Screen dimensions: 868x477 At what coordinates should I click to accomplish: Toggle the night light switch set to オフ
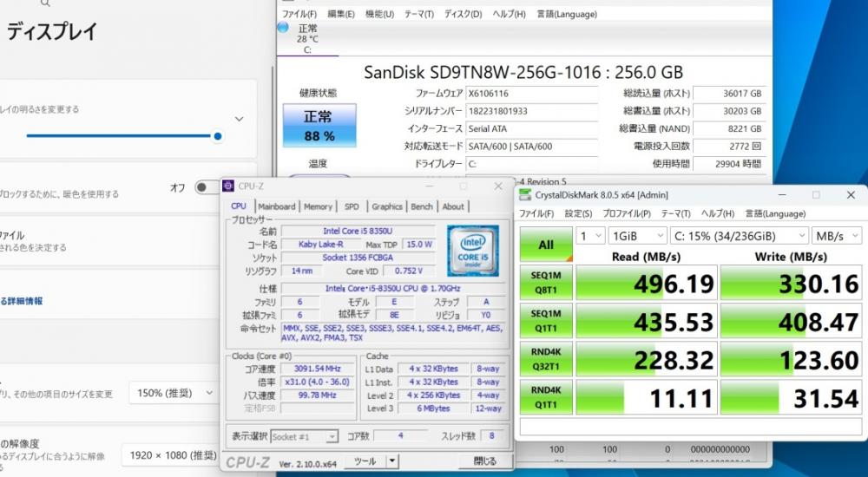pos(206,187)
